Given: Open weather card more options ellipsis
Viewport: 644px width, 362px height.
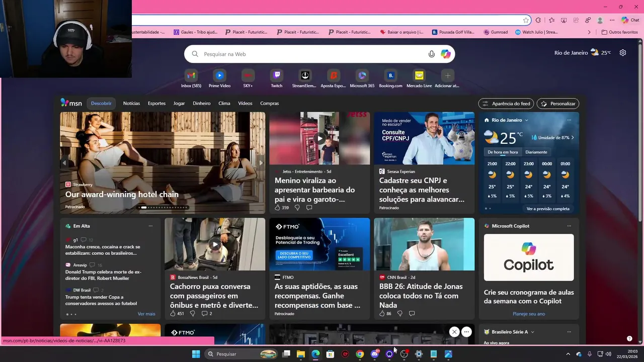Looking at the screenshot, I should (x=569, y=120).
